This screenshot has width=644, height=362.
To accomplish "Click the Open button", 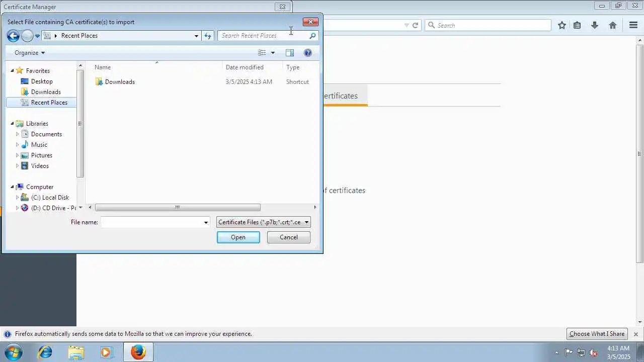I will 238,237.
